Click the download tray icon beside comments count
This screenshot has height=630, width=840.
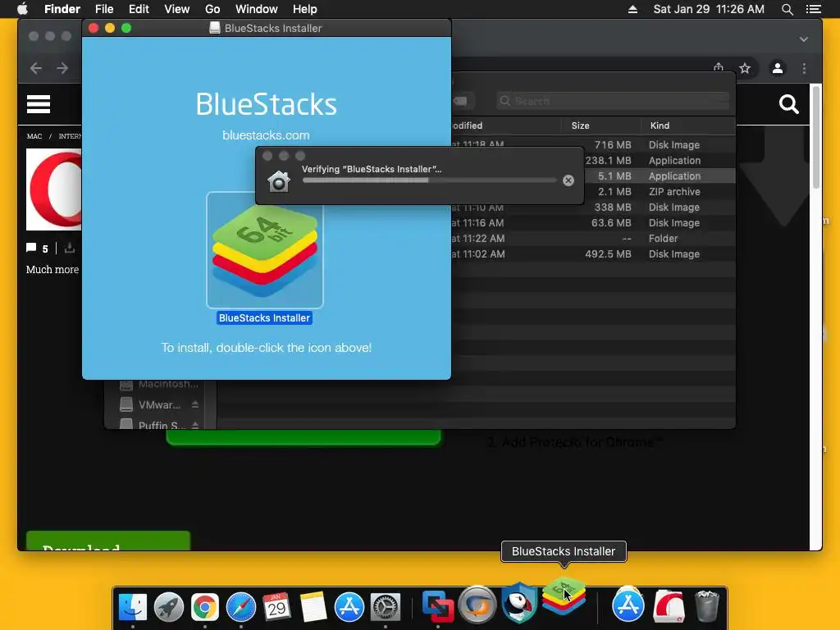coord(69,248)
